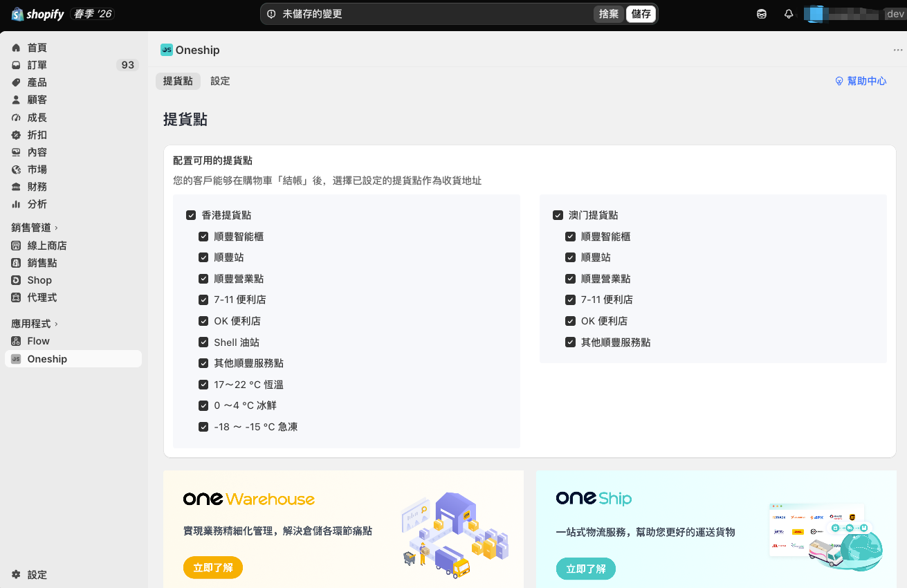907x588 pixels.
Task: Click the 代理式 channel icon
Action: pos(16,297)
